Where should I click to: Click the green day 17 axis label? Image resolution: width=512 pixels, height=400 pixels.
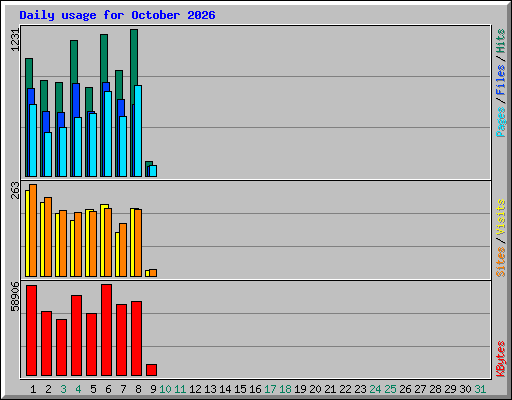click(270, 389)
